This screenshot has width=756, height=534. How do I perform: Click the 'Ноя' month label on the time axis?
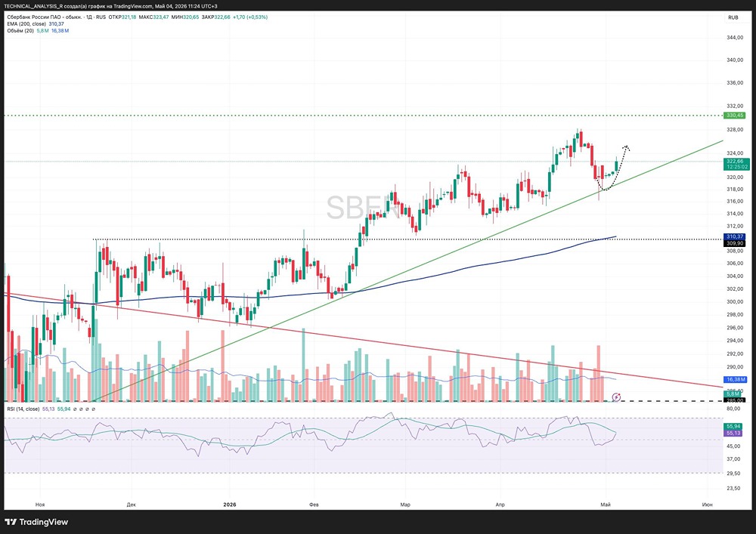click(x=40, y=505)
